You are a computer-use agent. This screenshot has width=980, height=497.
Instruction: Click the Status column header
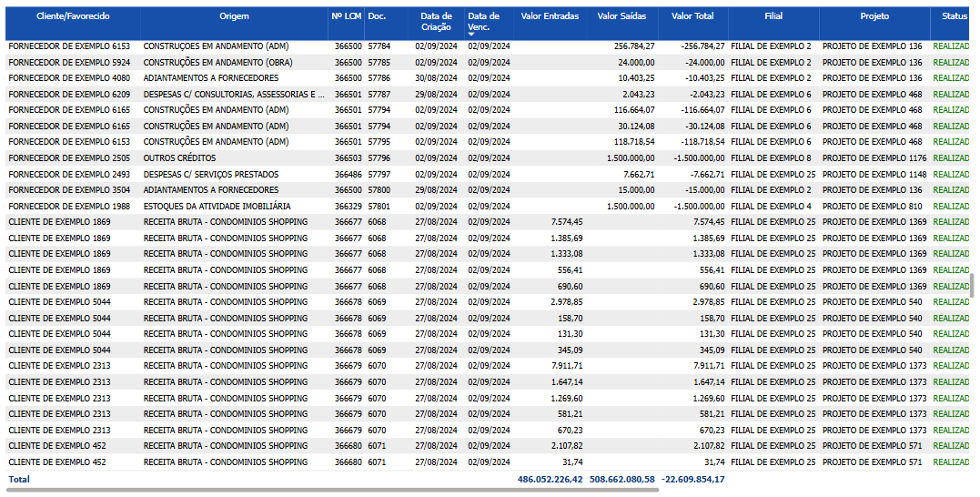tap(955, 16)
